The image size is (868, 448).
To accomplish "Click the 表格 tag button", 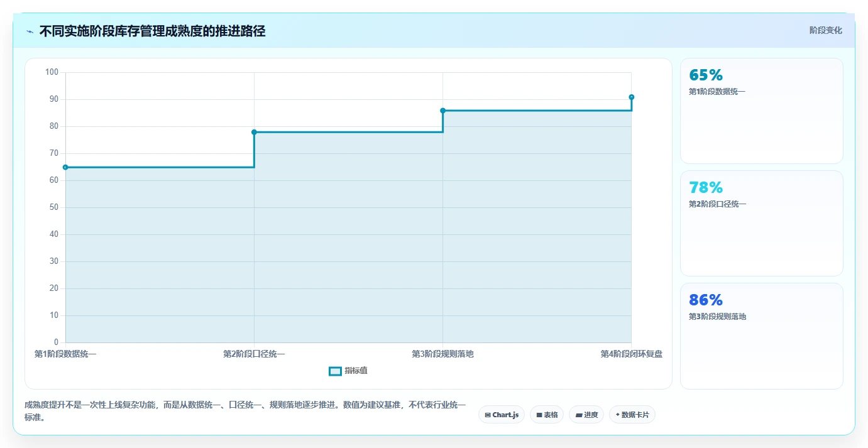I will (x=547, y=415).
